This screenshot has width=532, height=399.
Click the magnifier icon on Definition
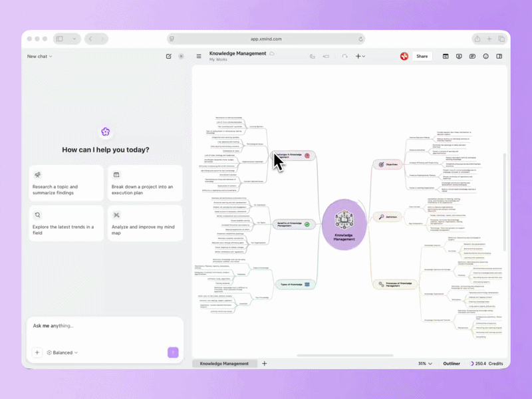(381, 217)
